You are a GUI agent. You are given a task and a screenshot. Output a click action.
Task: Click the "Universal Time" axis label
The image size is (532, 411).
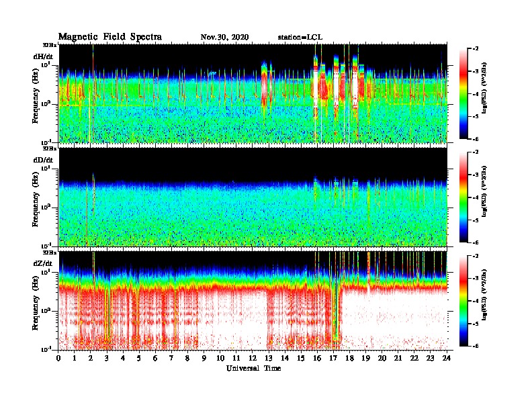click(253, 368)
